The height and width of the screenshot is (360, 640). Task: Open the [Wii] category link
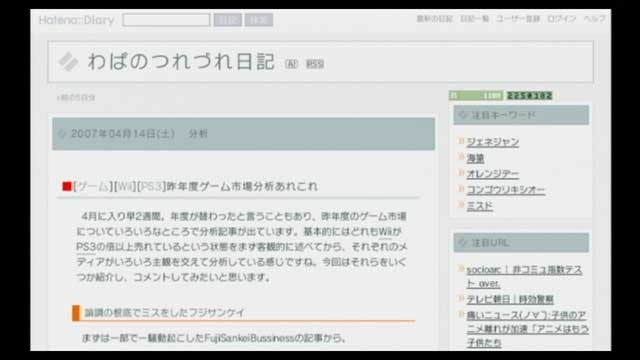(125, 186)
